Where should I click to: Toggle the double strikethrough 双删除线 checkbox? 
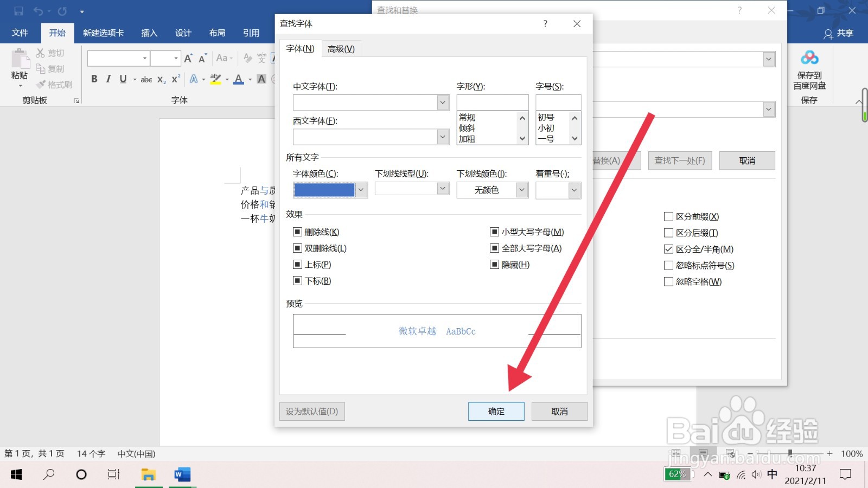point(297,248)
